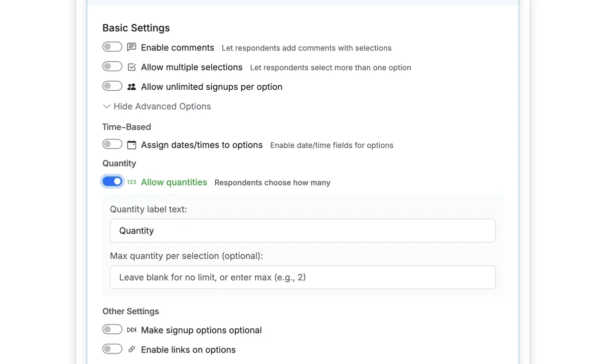Turn on Allow multiple selections

click(x=112, y=66)
